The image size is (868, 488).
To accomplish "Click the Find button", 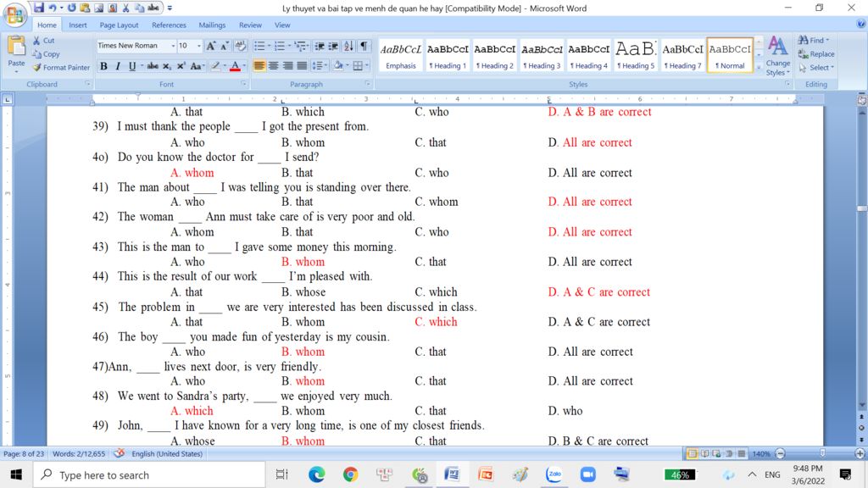I will tap(814, 41).
